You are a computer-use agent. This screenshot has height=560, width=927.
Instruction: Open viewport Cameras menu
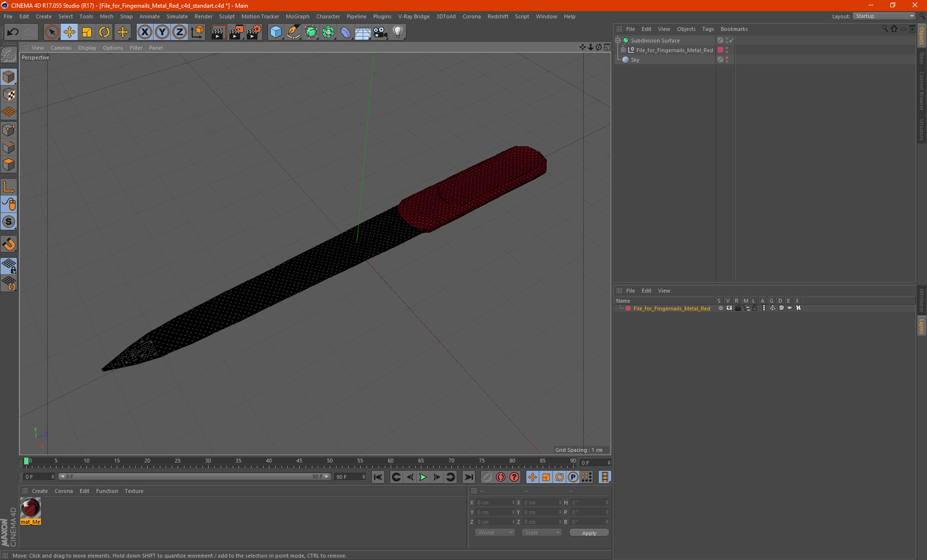(x=61, y=48)
